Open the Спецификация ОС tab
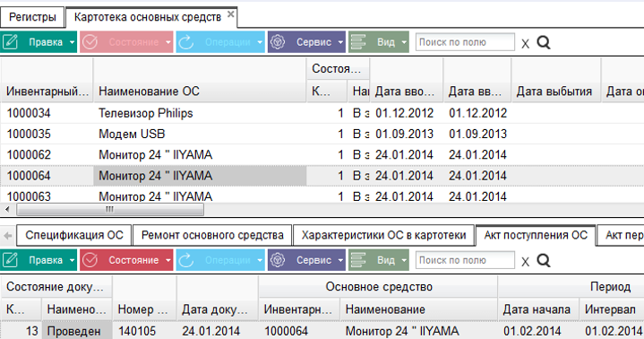Image resolution: width=644 pixels, height=339 pixels. (x=74, y=235)
